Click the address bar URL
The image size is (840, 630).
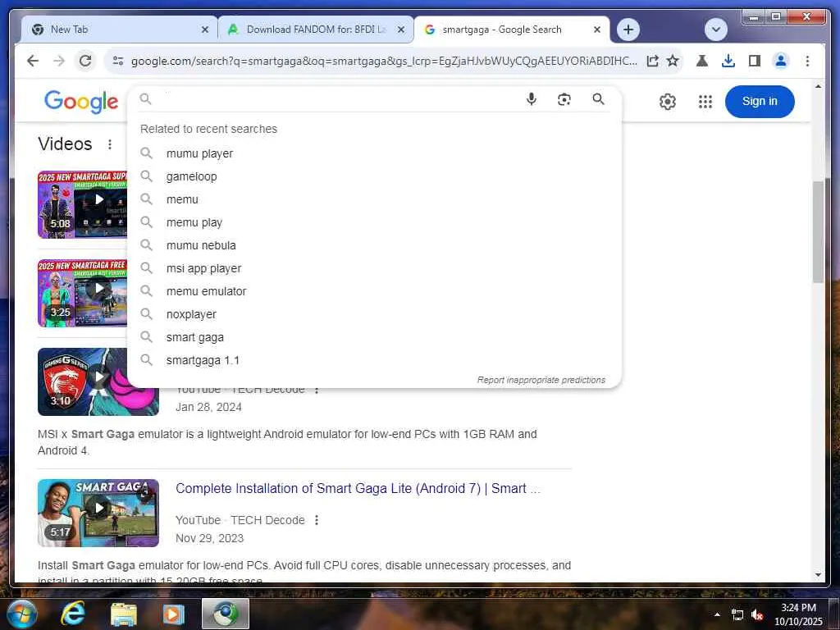(384, 61)
